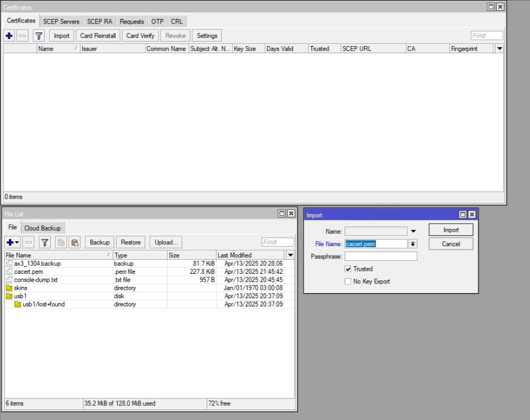Click the paste icon in File List
This screenshot has width=530, height=420.
pyautogui.click(x=75, y=242)
